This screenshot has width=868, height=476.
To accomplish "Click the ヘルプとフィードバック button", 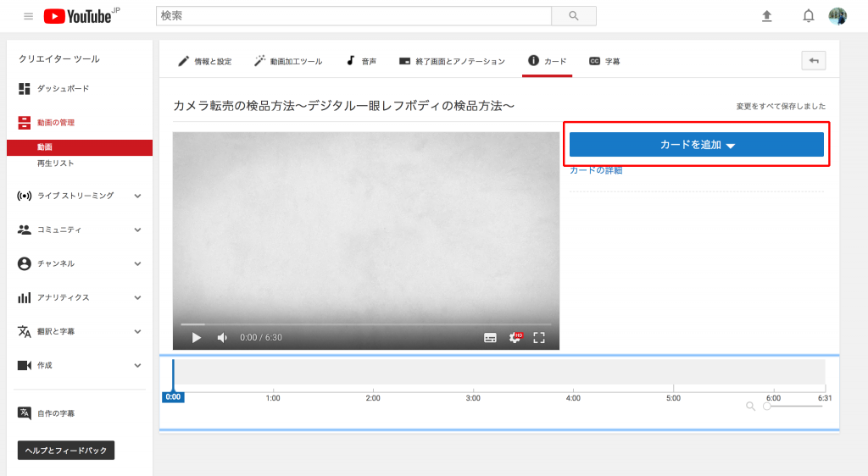I will pos(66,450).
